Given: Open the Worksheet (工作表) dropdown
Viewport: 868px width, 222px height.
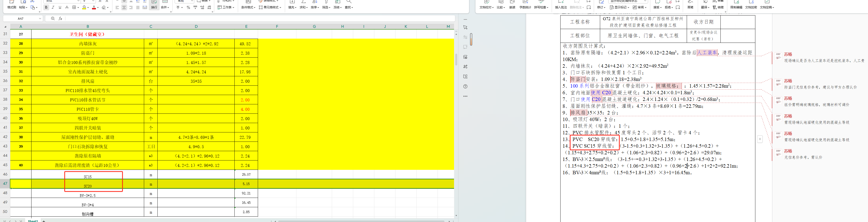Looking at the screenshot, I should click(226, 7).
